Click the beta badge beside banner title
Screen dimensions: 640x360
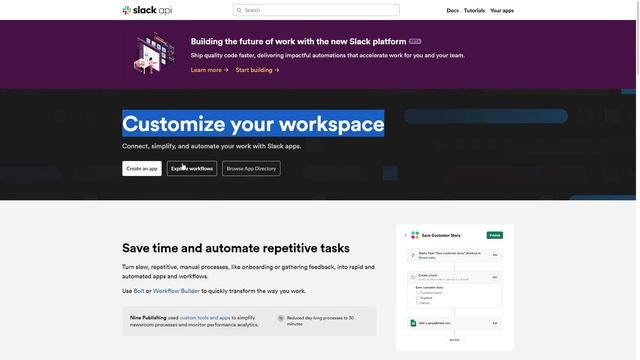pyautogui.click(x=415, y=41)
